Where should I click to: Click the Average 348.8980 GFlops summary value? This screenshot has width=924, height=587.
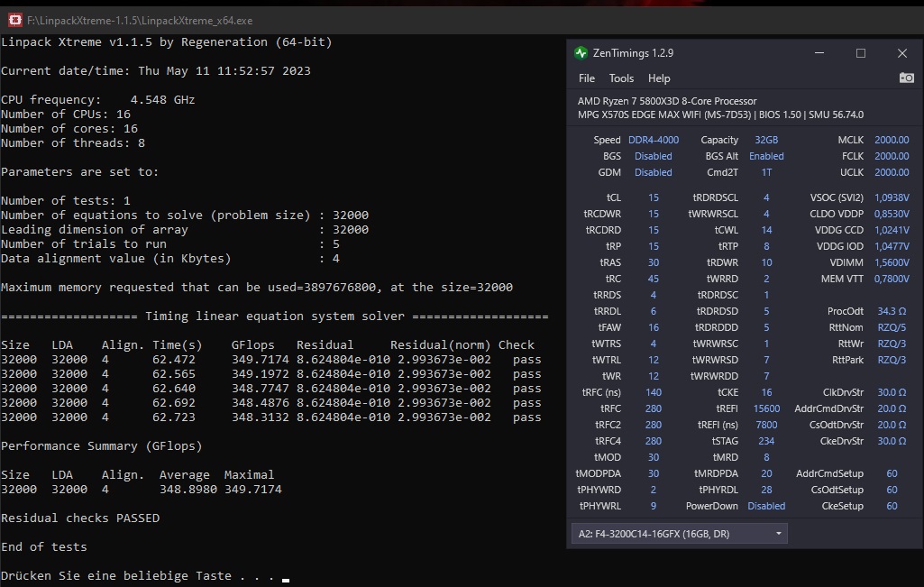188,489
